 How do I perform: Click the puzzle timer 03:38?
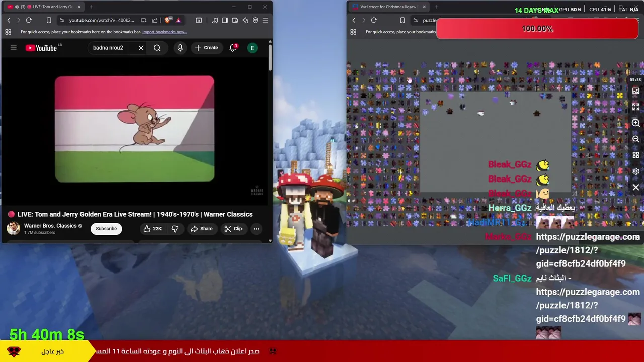635,80
